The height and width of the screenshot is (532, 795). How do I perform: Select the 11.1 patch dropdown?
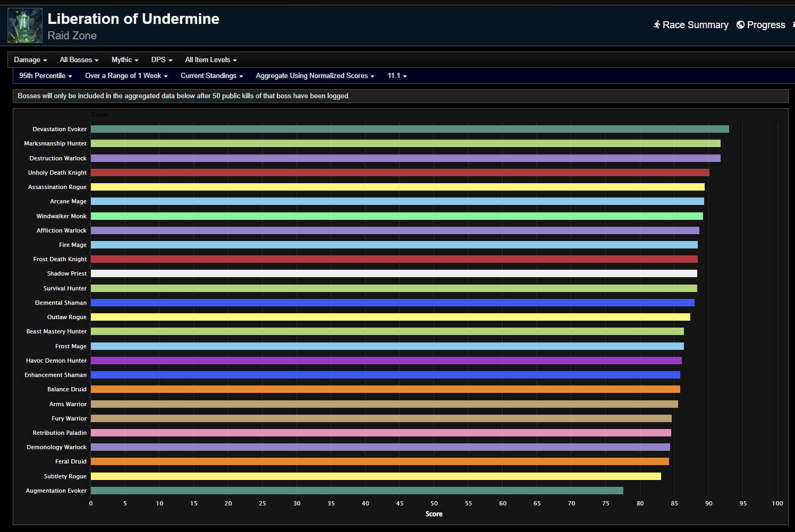pyautogui.click(x=397, y=76)
